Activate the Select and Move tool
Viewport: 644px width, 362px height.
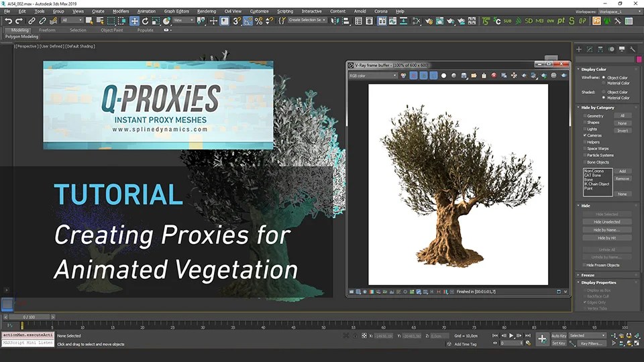click(x=134, y=21)
